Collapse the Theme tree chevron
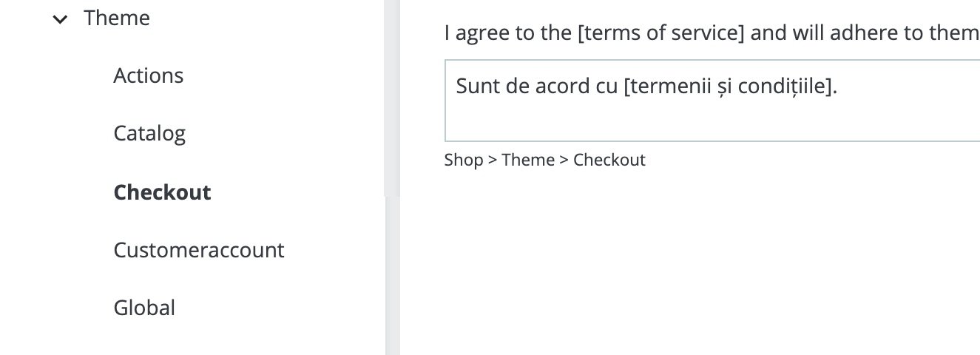980x355 pixels. (59, 19)
